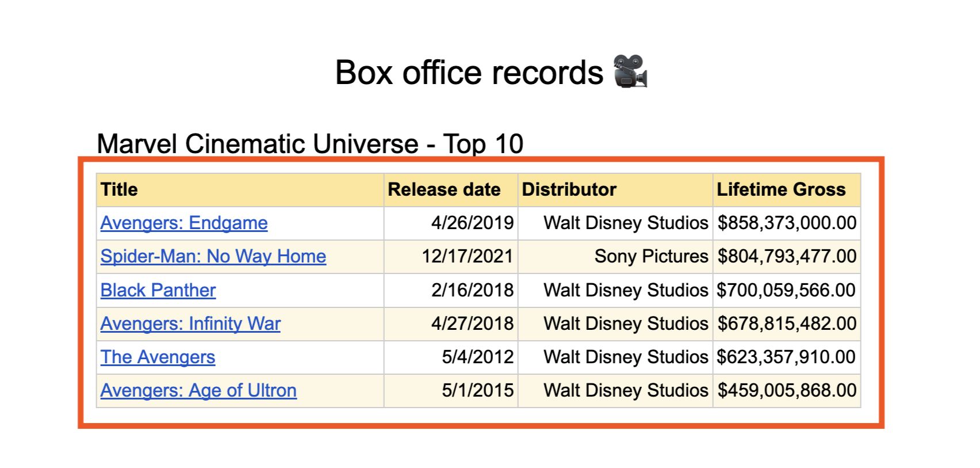980x468 pixels.
Task: Click the Box office records heading
Action: (469, 73)
